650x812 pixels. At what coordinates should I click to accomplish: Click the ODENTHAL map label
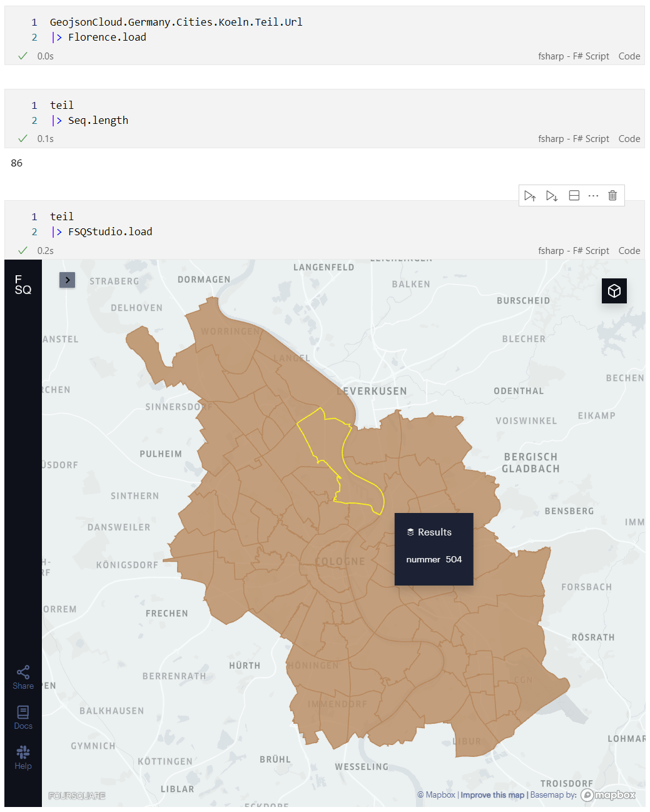(519, 390)
